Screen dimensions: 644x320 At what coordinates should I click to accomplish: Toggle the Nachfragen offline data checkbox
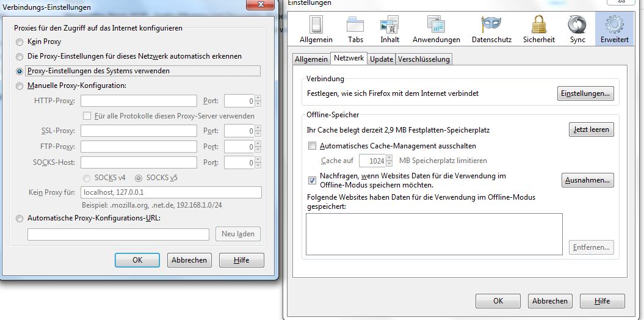point(313,180)
